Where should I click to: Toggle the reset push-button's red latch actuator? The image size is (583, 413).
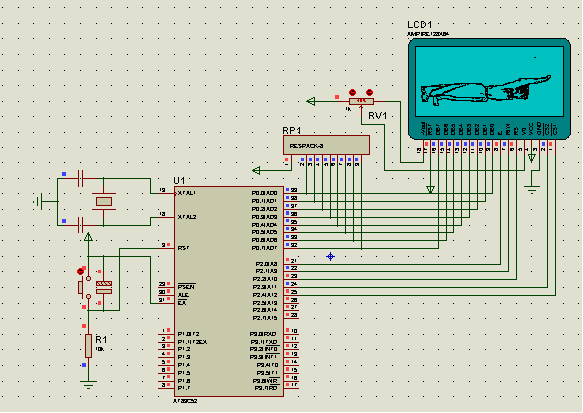80,271
